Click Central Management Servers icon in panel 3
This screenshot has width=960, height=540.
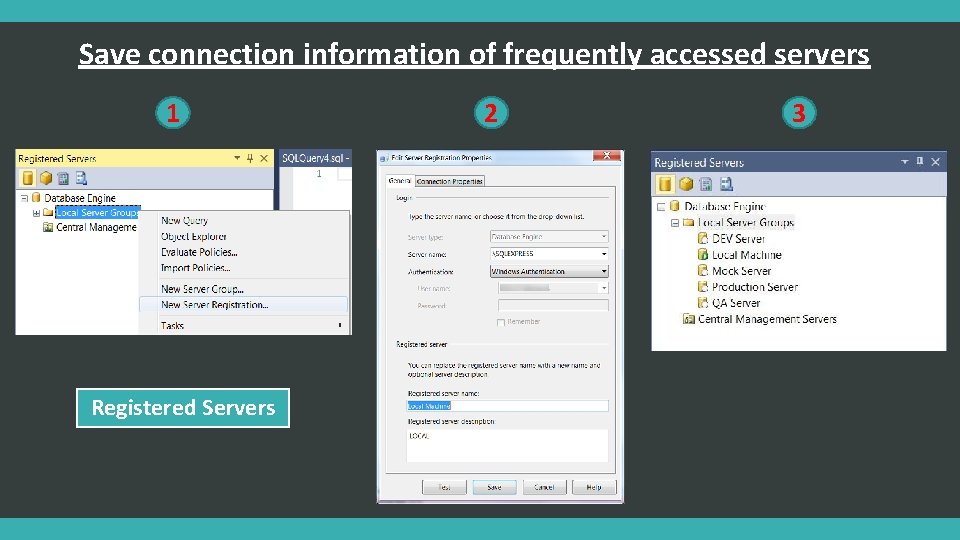[x=689, y=318]
